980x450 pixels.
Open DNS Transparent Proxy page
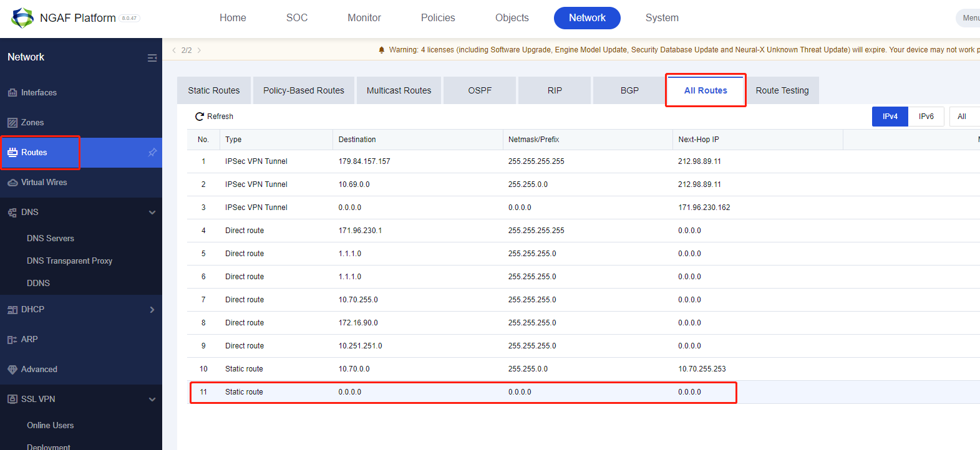tap(70, 261)
